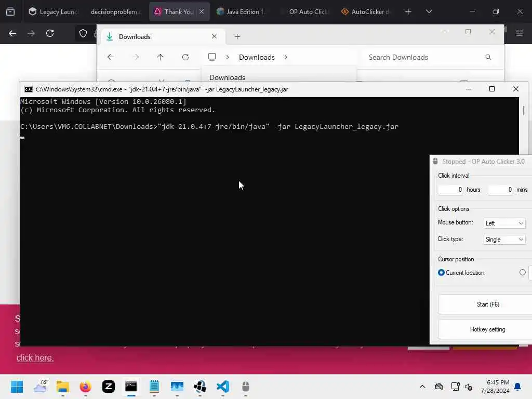Open the weather widget showing 78°
Image resolution: width=532 pixels, height=399 pixels.
pyautogui.click(x=41, y=387)
